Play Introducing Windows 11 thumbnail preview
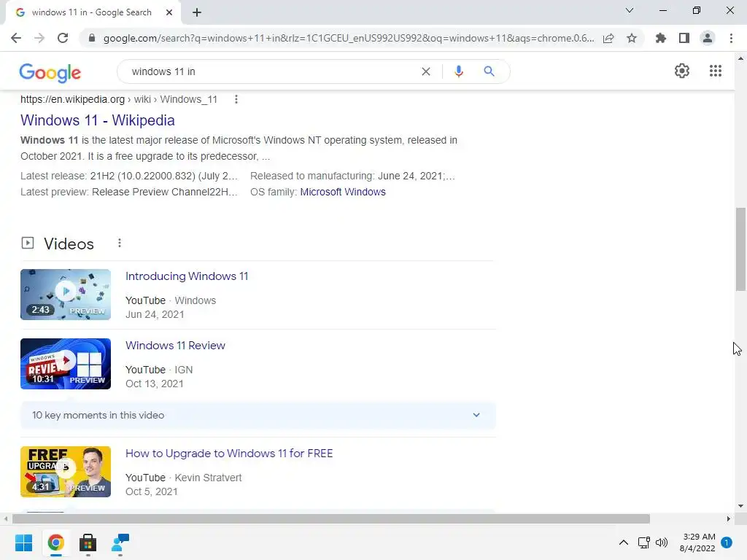Screen dimensions: 747x560 coord(66,295)
